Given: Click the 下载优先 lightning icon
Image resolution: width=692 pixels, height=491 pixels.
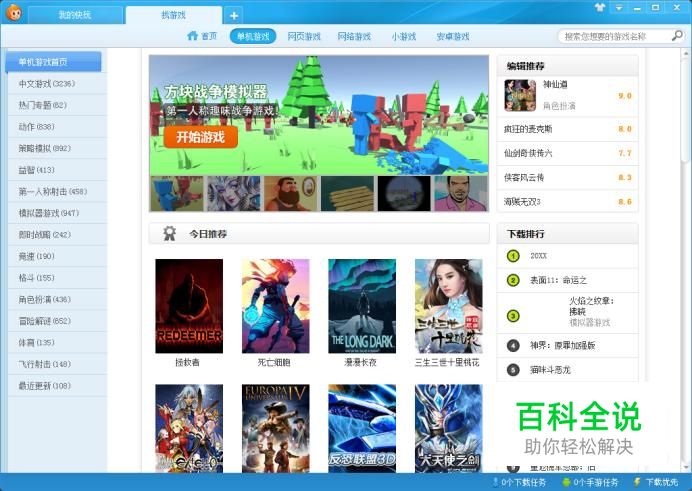Looking at the screenshot, I should click(x=637, y=482).
